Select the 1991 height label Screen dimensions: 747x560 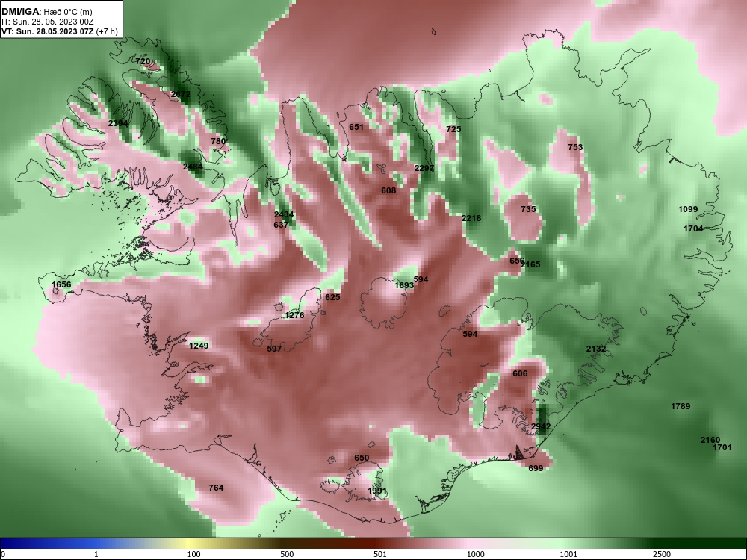pos(376,491)
